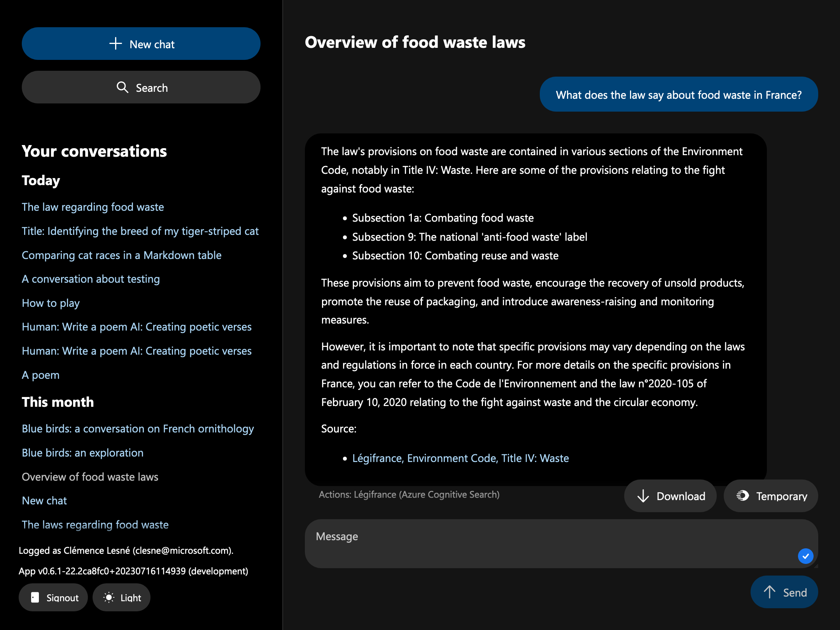Open 'How to play' conversation

[51, 303]
